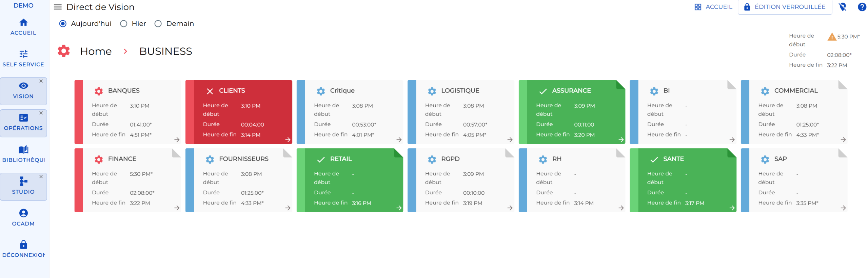Screen dimensions: 868x278
Task: Click the RH card title
Action: (x=557, y=159)
